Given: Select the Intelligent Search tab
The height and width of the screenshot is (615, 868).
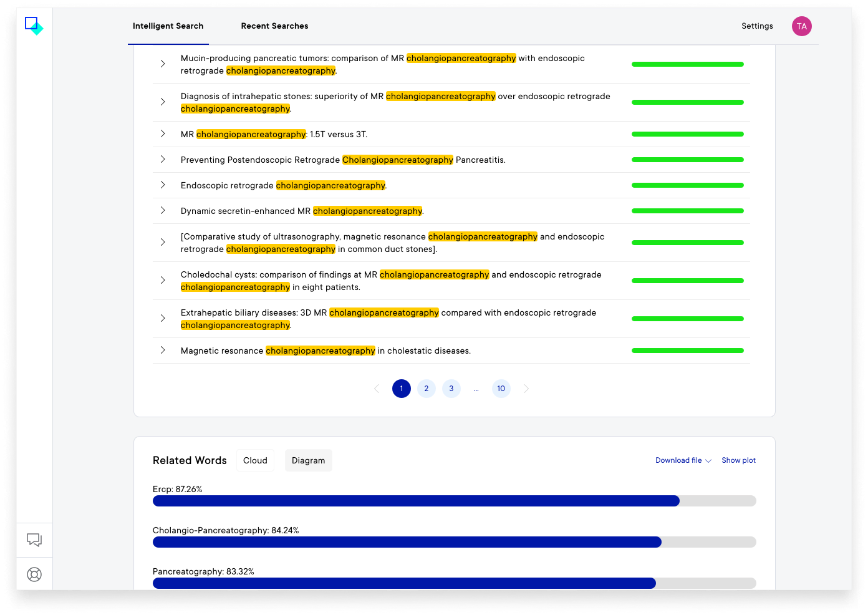Looking at the screenshot, I should (168, 26).
